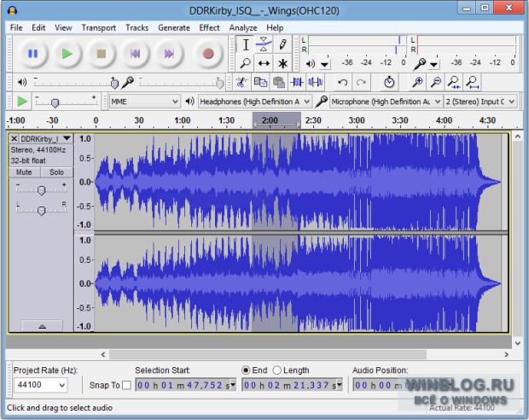Undo the last action
Viewport: 529px width, 420px height.
tap(343, 82)
